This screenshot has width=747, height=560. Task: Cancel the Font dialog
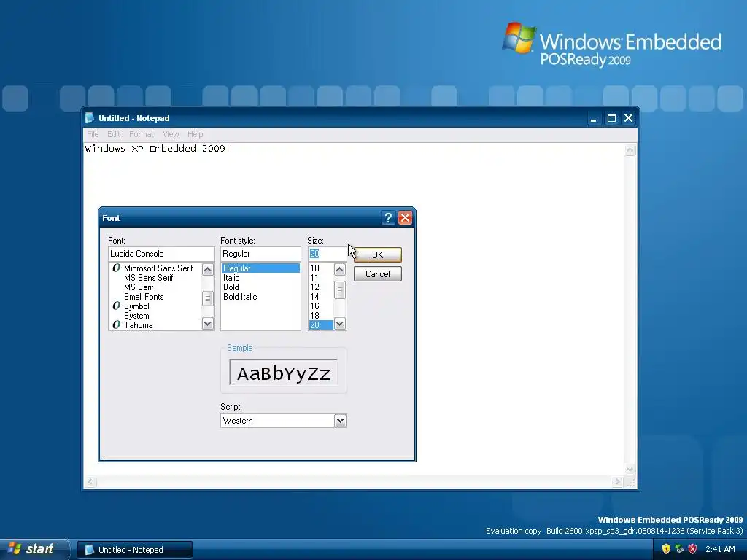(377, 274)
